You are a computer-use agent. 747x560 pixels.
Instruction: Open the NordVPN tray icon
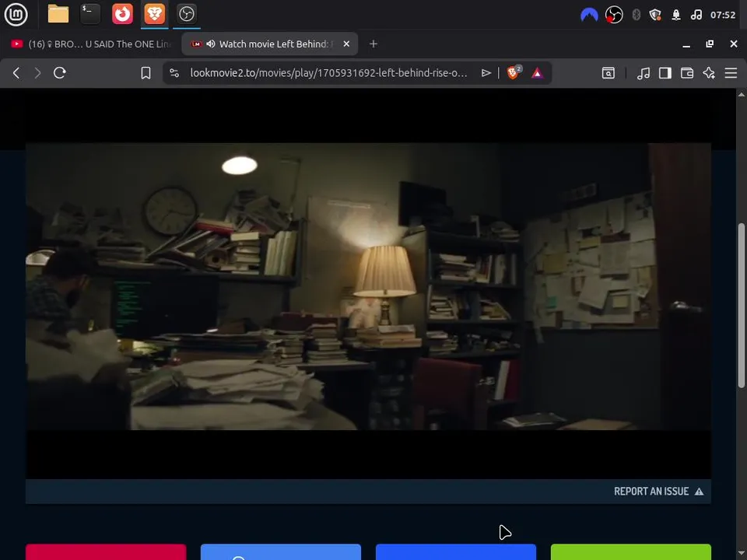pos(589,15)
